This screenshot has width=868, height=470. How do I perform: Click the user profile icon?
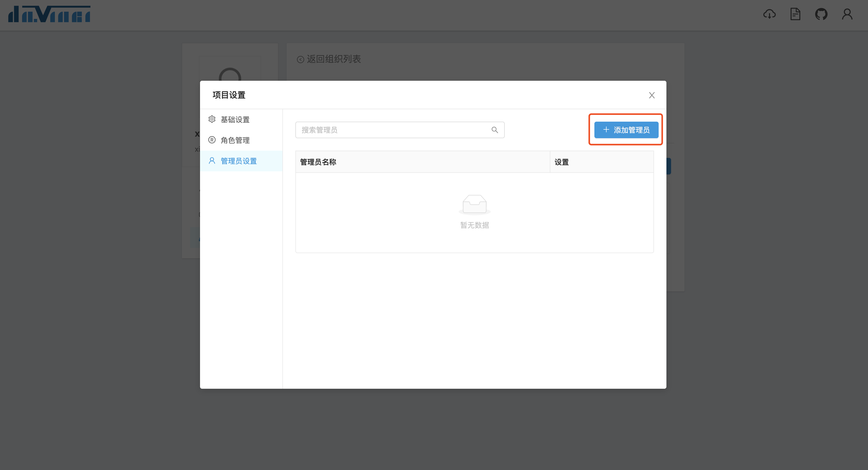(847, 14)
